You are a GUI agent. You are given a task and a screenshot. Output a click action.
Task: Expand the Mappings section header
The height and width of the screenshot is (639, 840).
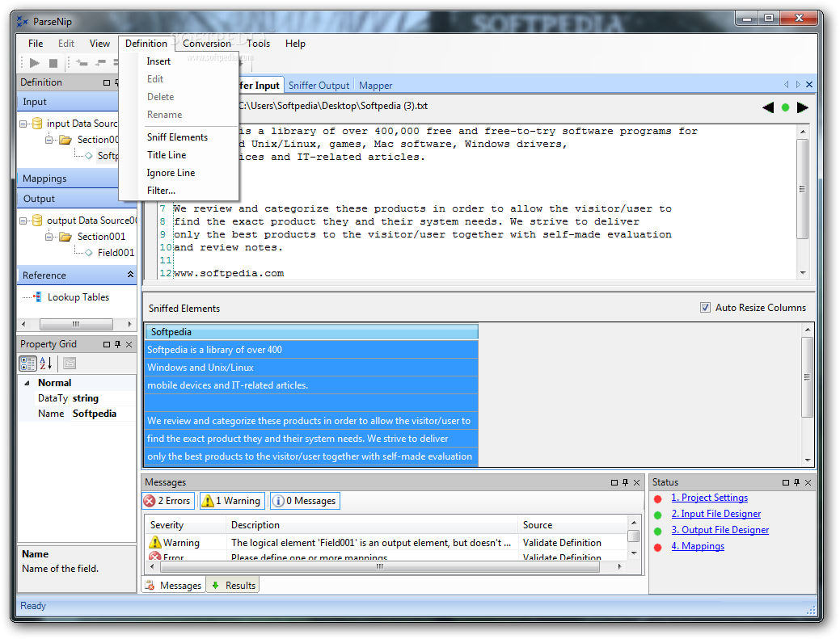point(67,179)
